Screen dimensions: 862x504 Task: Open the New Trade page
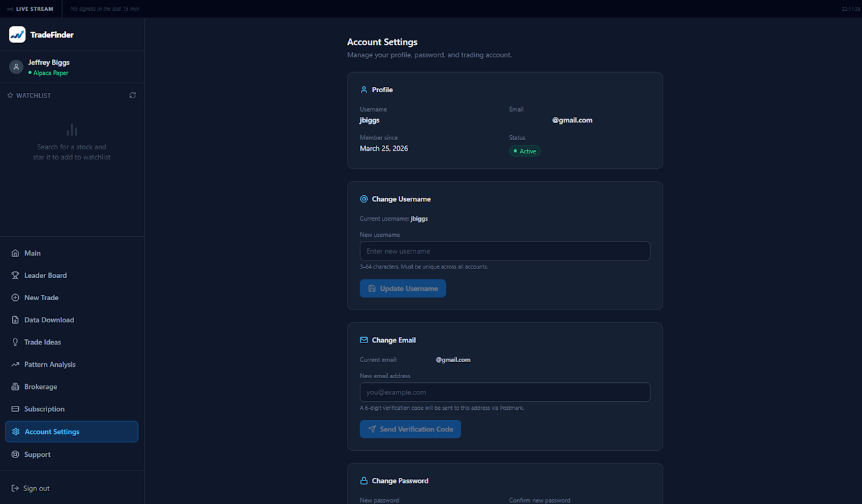click(x=72, y=297)
